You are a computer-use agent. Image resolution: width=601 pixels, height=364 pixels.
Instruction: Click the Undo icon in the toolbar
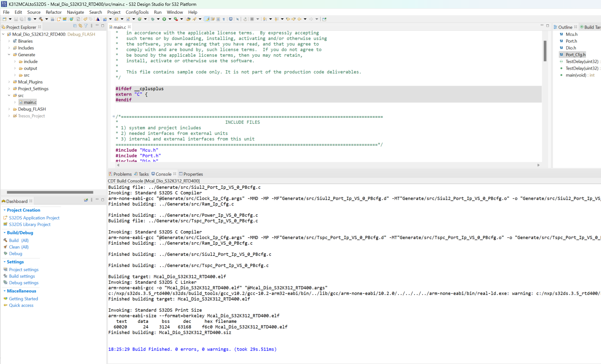click(85, 19)
